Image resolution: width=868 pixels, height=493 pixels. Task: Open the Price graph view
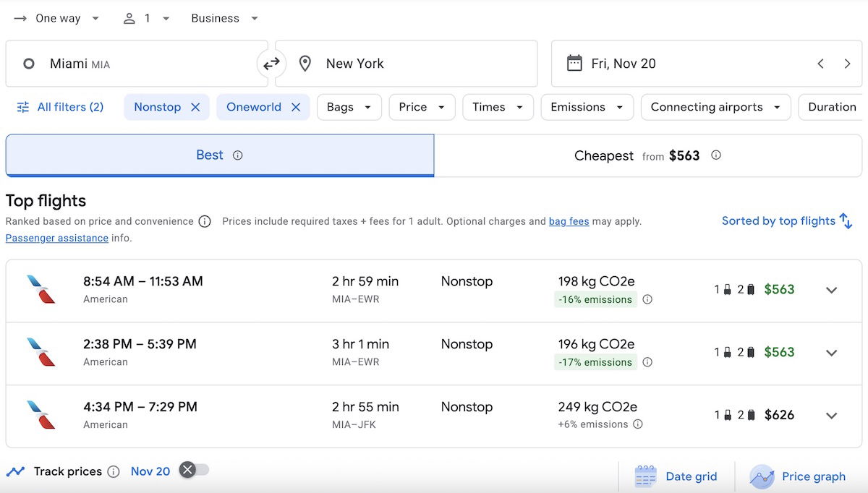coord(798,476)
